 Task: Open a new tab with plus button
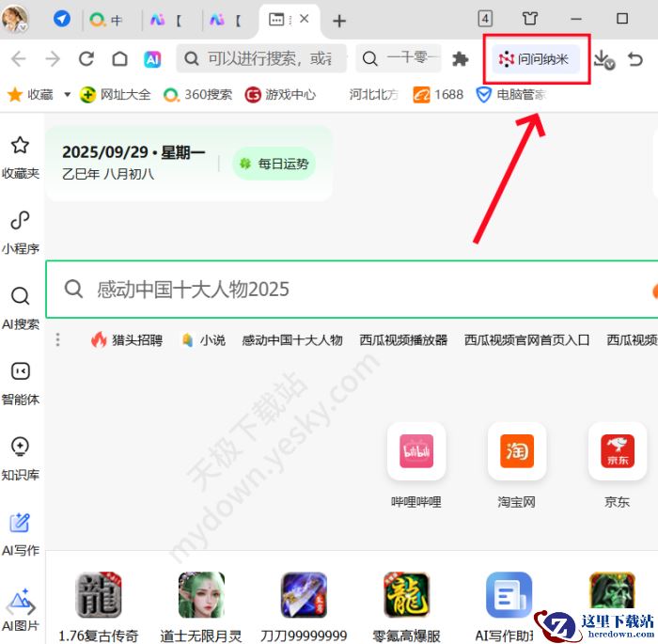tap(339, 21)
